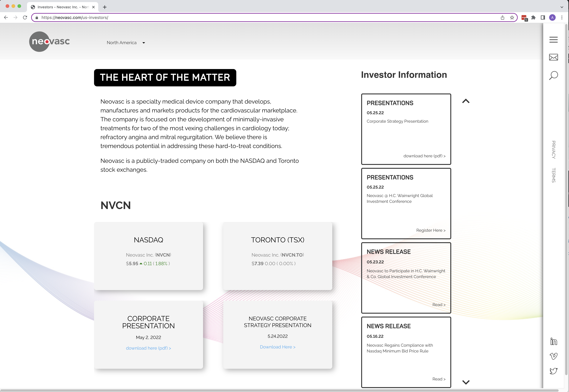This screenshot has width=569, height=392.
Task: Click Neovasc @ H.C. Wainwright conference title
Action: point(400,199)
